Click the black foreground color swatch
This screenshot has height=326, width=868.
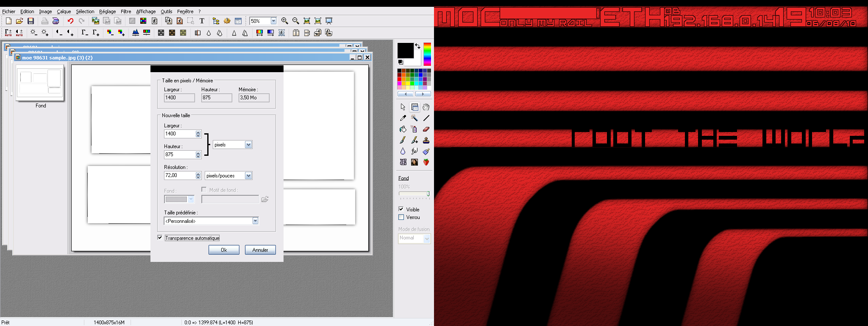(405, 51)
